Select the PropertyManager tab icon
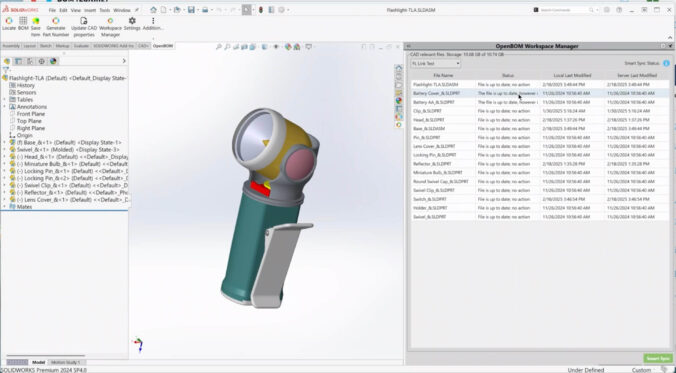 (x=19, y=61)
